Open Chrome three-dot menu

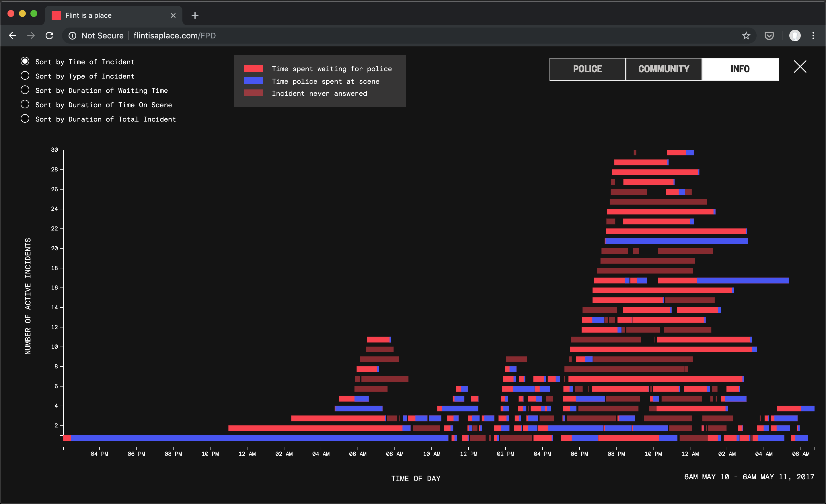813,36
